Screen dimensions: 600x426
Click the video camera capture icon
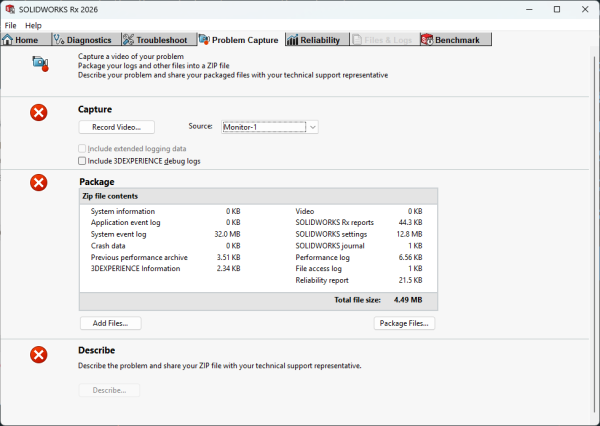point(40,64)
